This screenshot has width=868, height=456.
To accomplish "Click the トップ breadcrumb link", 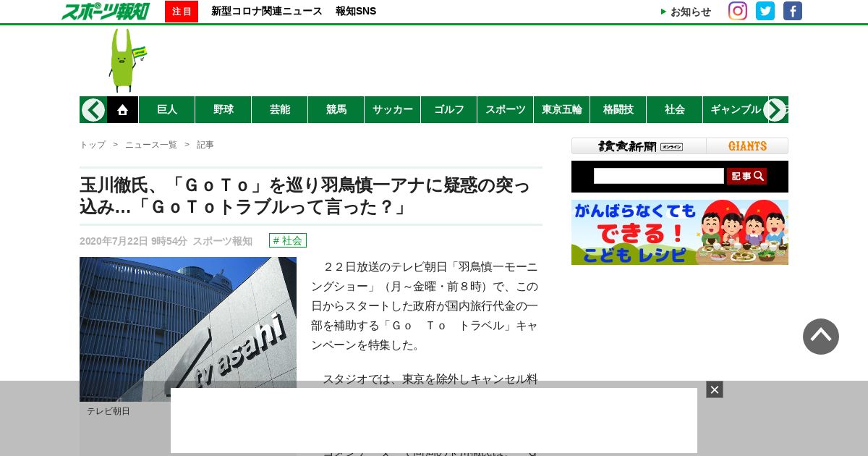I will click(x=93, y=145).
